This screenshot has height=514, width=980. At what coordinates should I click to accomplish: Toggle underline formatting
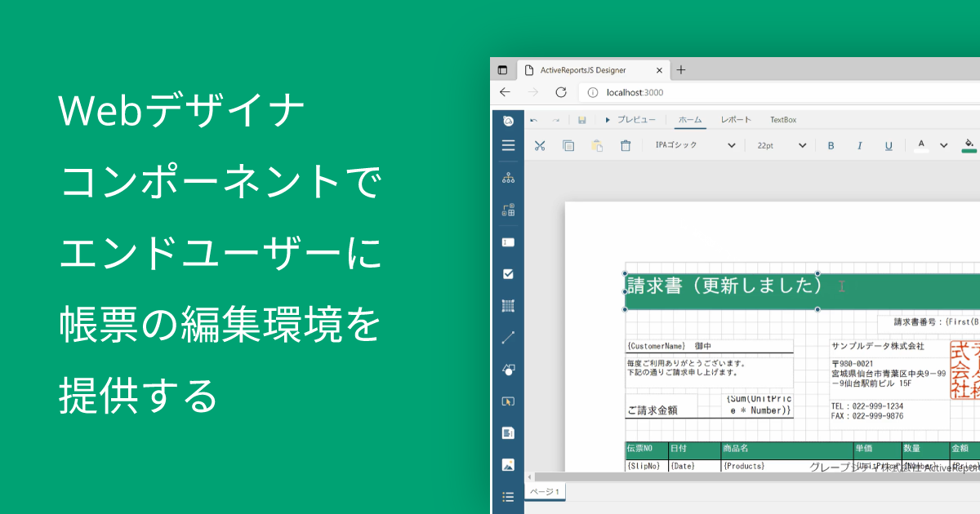click(x=888, y=144)
